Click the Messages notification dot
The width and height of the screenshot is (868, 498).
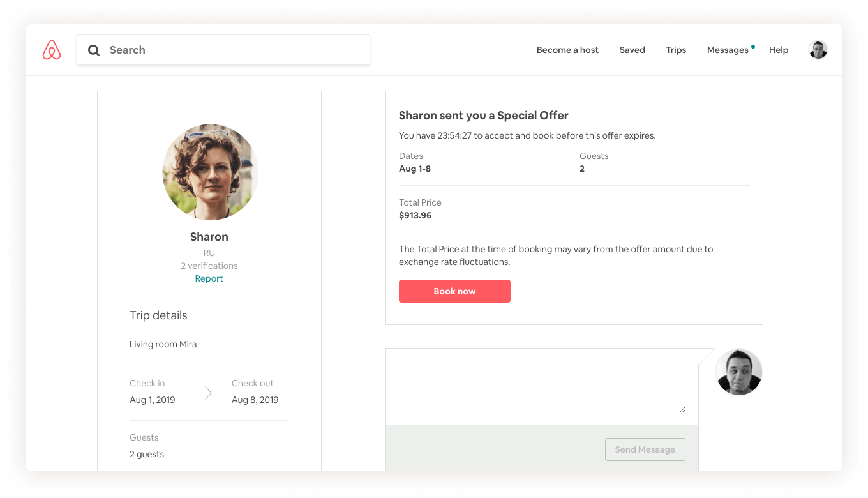(753, 47)
